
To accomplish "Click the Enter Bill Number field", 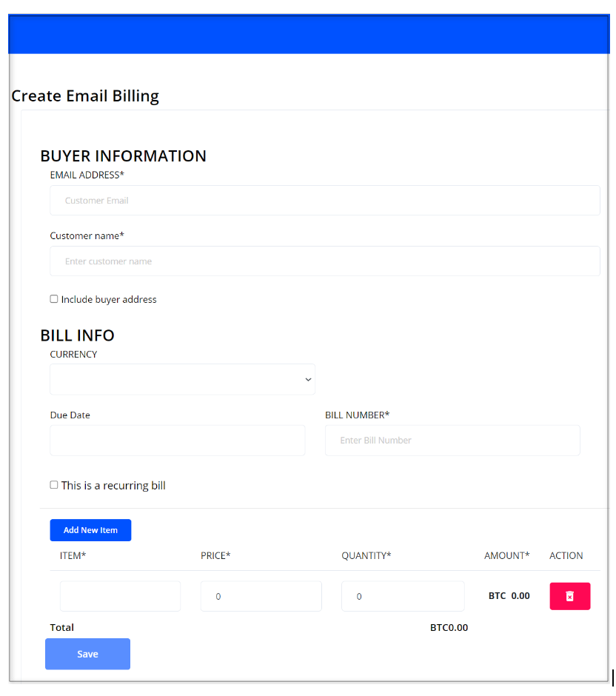I will [452, 440].
